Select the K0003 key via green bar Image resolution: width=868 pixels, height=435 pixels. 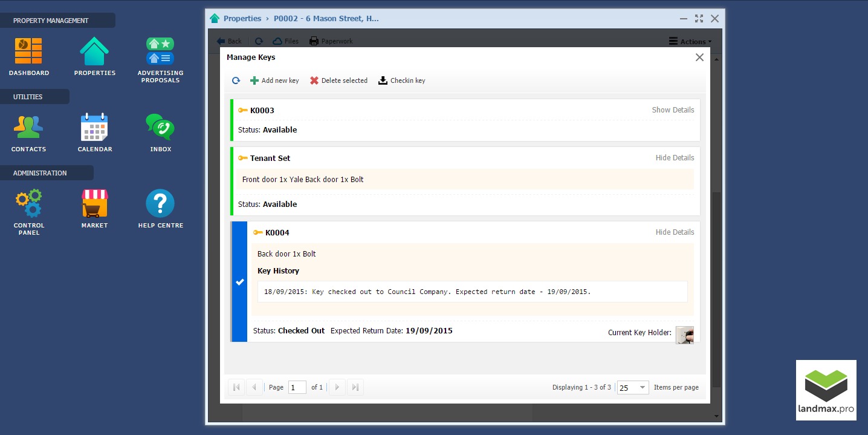coord(232,120)
